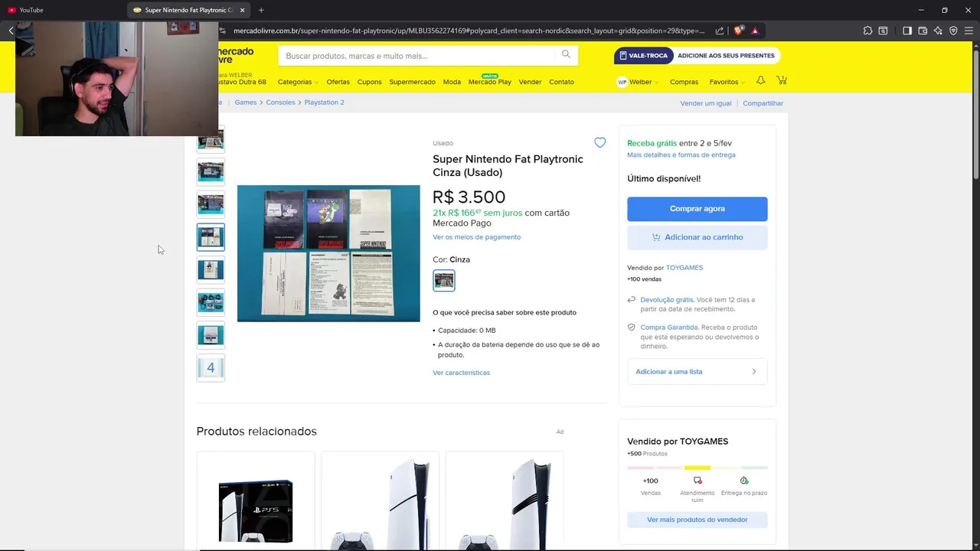This screenshot has height=551, width=980.
Task: Open Brave Wallet icon
Action: (923, 31)
